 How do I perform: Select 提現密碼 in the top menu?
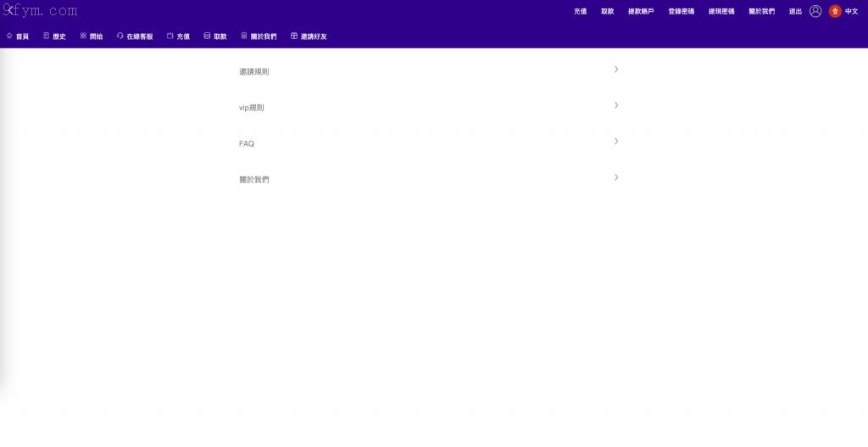point(721,12)
